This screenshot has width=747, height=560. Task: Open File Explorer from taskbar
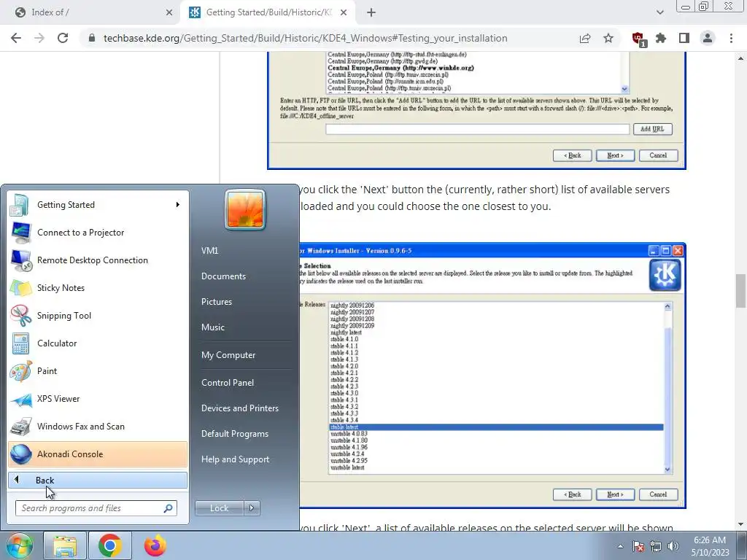65,545
